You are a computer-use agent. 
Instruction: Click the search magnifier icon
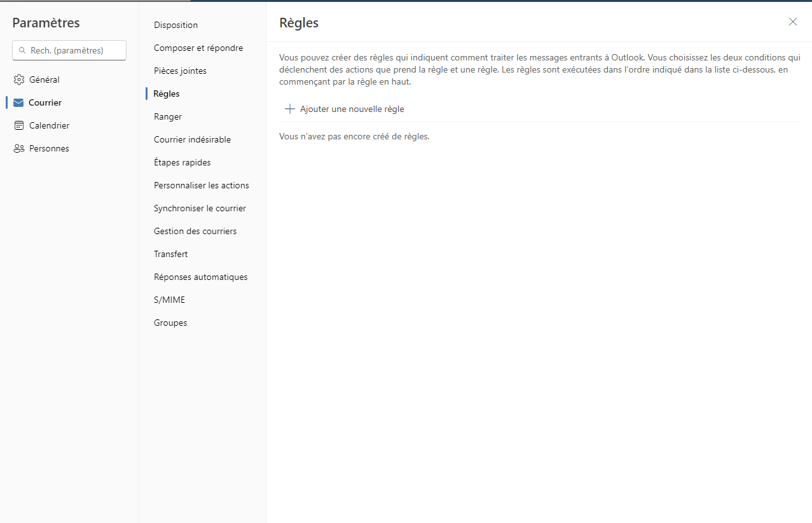pyautogui.click(x=23, y=50)
